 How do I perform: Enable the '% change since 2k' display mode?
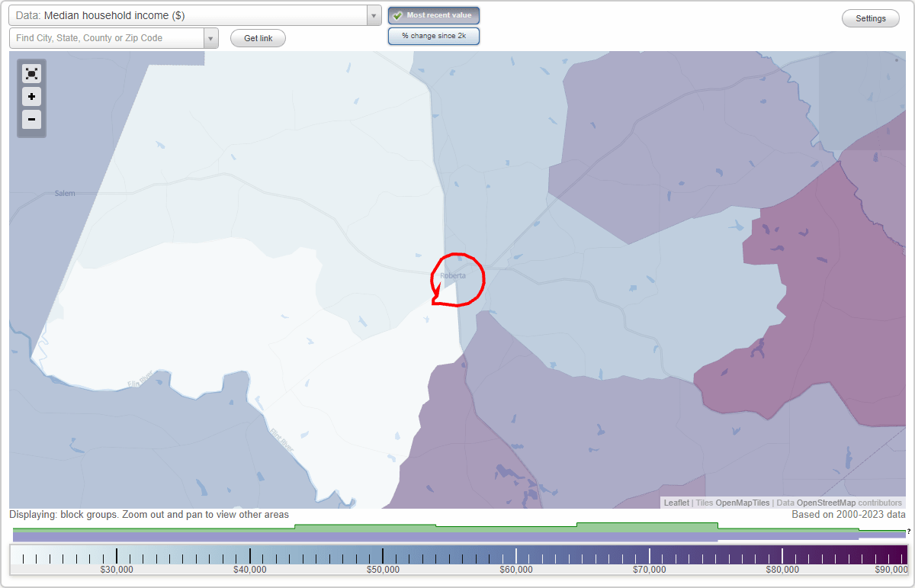click(433, 35)
